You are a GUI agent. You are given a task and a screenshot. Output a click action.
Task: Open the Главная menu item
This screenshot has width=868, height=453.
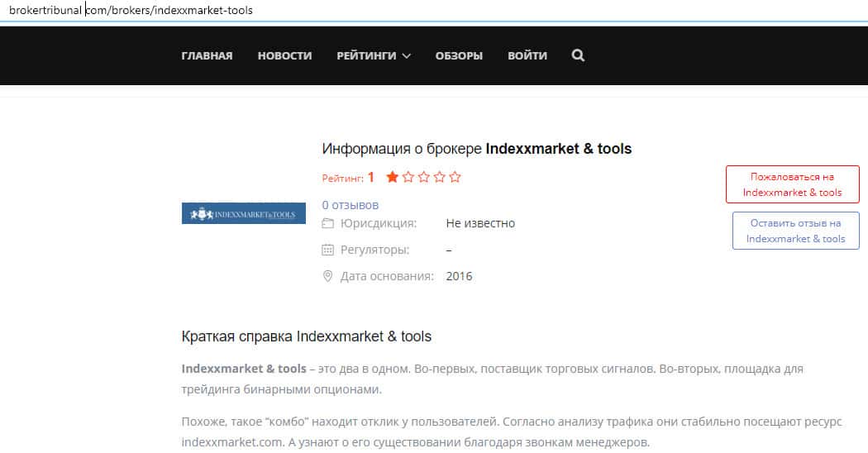click(207, 55)
